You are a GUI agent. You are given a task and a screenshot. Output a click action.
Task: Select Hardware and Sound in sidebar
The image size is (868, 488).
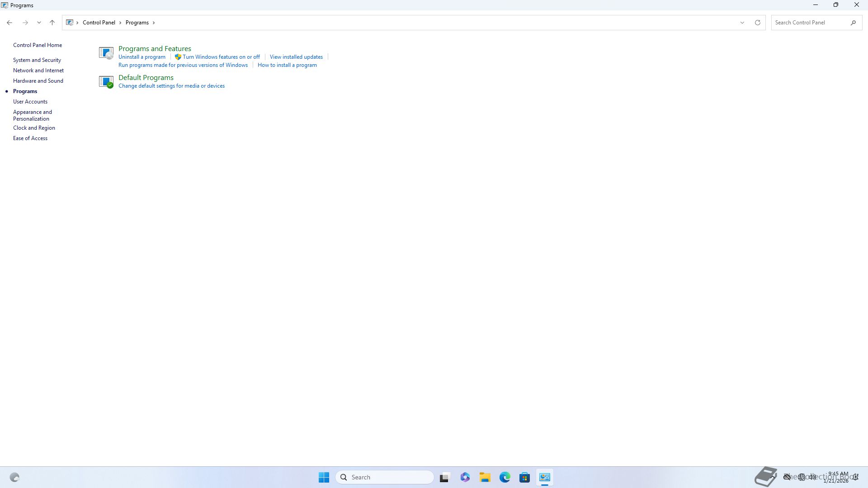(38, 81)
